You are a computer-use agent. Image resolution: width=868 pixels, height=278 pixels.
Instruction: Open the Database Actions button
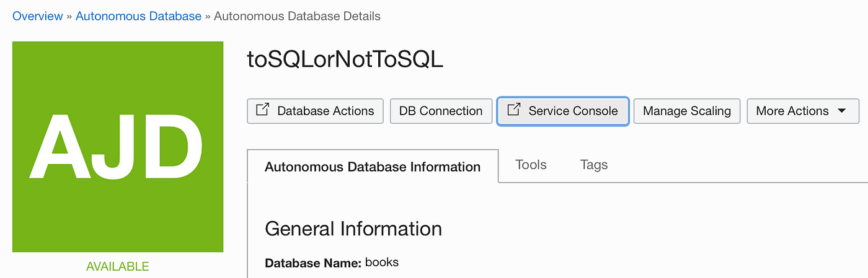point(316,111)
